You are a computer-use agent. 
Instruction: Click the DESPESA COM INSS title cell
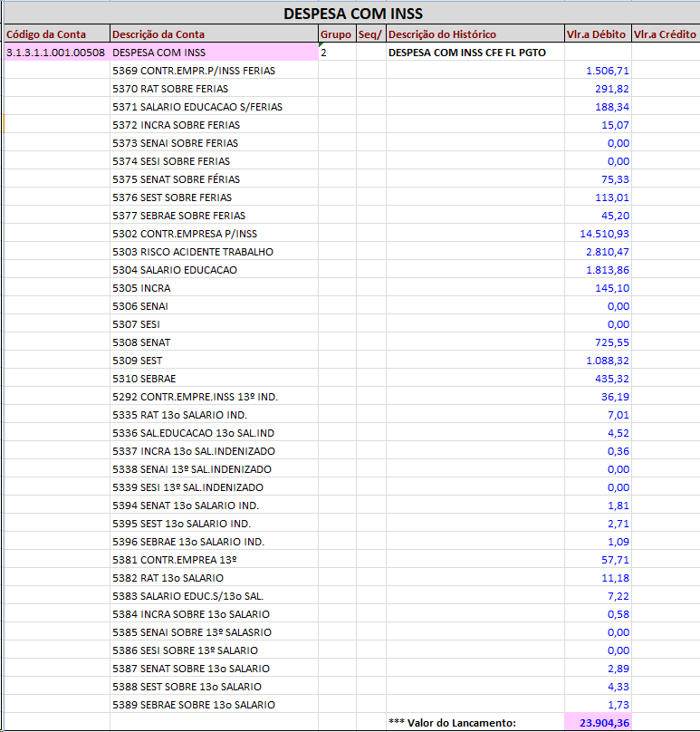352,14
